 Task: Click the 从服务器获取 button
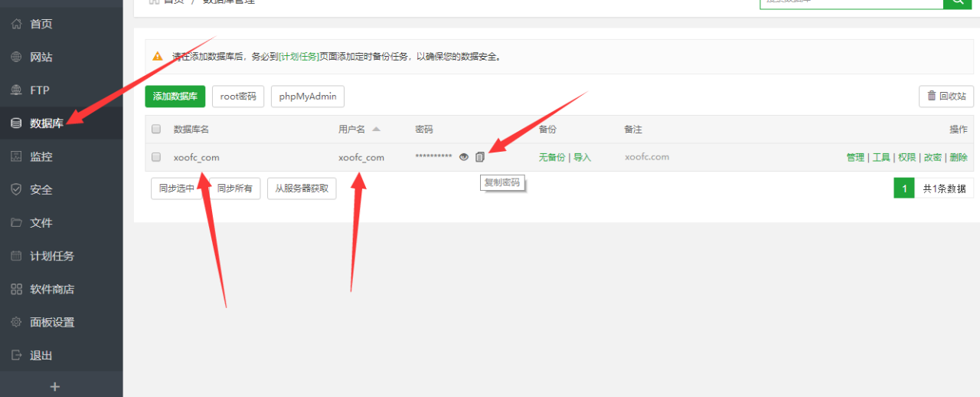point(302,189)
